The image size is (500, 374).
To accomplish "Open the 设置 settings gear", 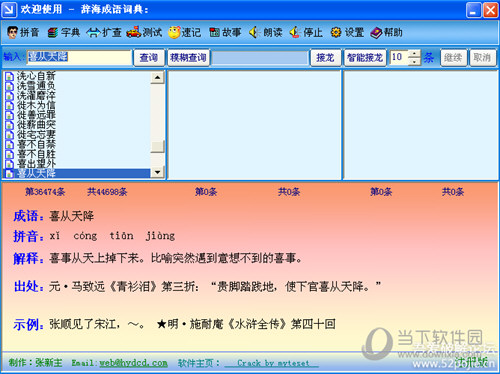I will (x=347, y=32).
